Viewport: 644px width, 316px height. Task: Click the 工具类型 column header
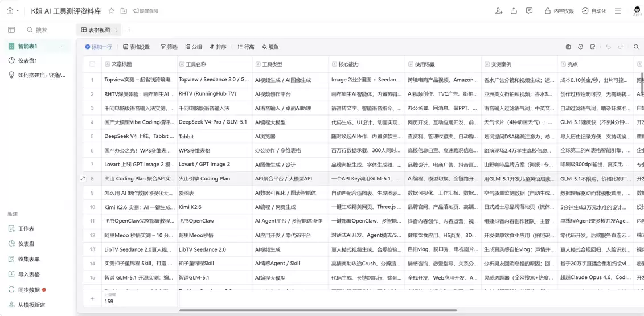(x=290, y=64)
